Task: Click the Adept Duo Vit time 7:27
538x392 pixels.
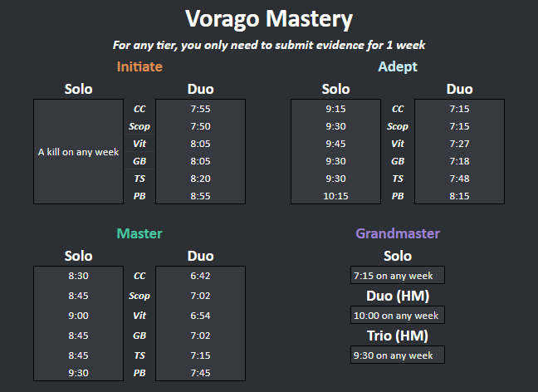Action: (x=459, y=144)
